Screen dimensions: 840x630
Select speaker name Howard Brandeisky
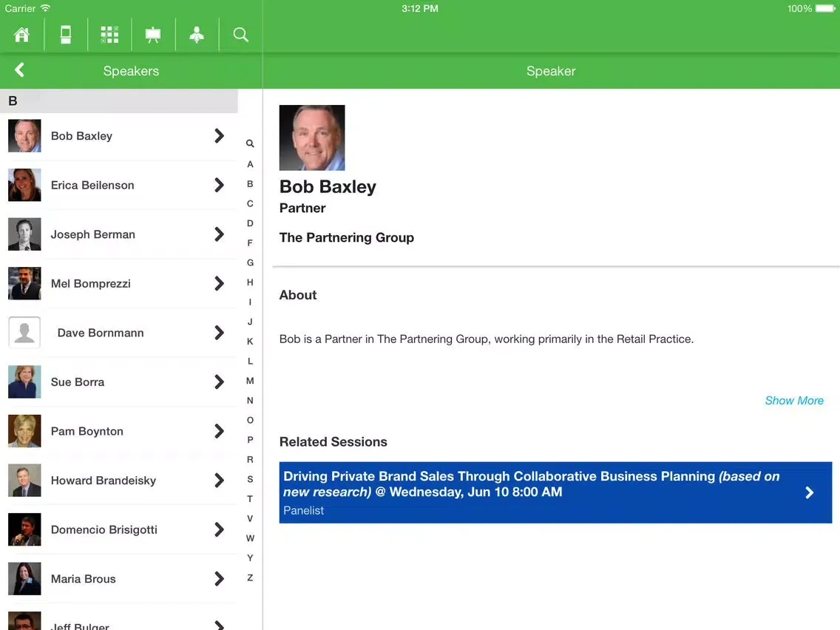click(104, 481)
